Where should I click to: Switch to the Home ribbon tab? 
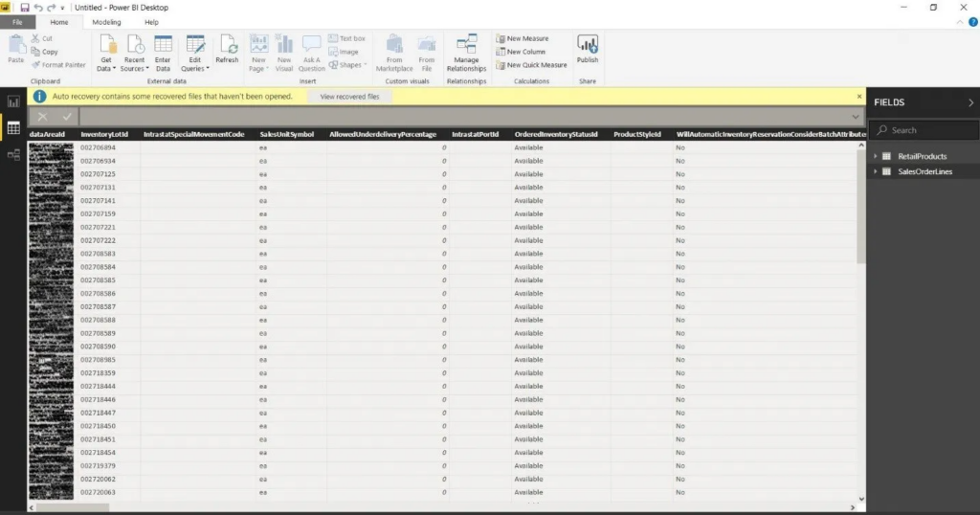(x=59, y=22)
